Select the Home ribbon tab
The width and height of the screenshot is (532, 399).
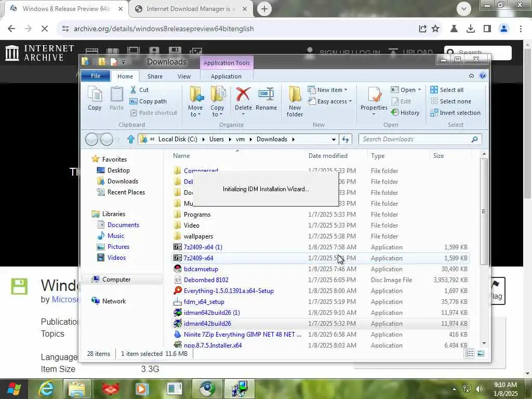(x=125, y=76)
